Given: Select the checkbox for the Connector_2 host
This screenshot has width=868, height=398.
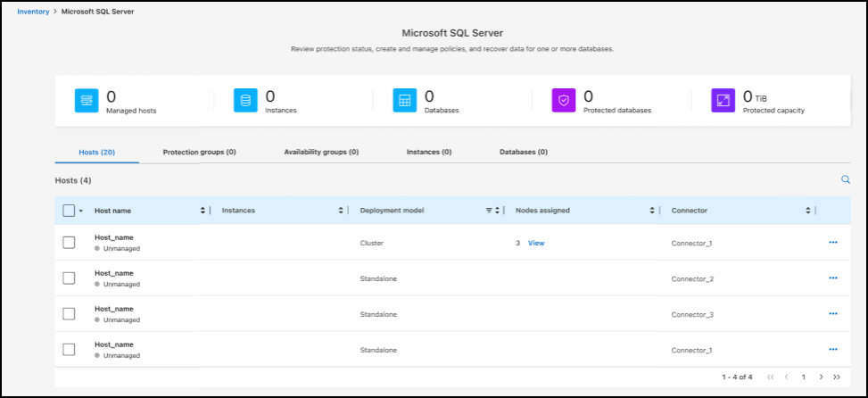Looking at the screenshot, I should tap(70, 278).
